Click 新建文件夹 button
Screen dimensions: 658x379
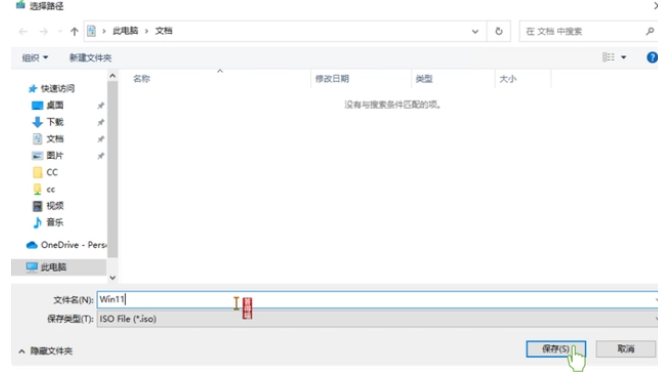[x=90, y=58]
